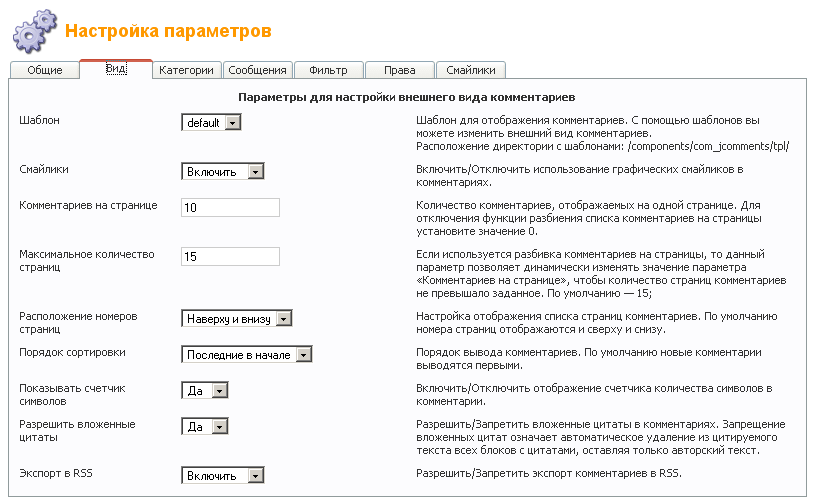The width and height of the screenshot is (815, 502).
Task: Click the Шаблон field label
Action: [40, 120]
